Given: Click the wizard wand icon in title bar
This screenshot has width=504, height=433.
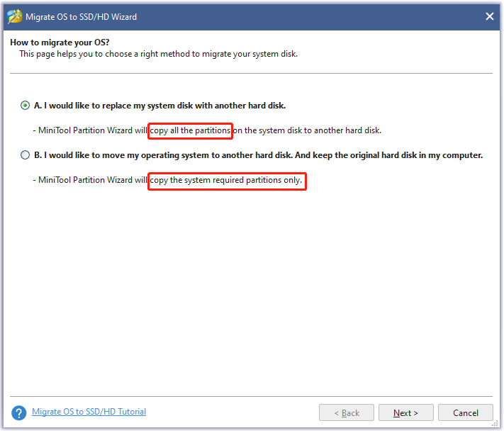Looking at the screenshot, I should coord(14,16).
